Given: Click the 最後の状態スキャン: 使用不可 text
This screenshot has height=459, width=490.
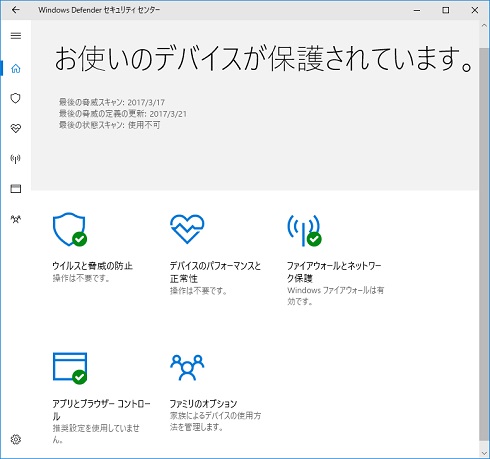Looking at the screenshot, I should pyautogui.click(x=110, y=125).
